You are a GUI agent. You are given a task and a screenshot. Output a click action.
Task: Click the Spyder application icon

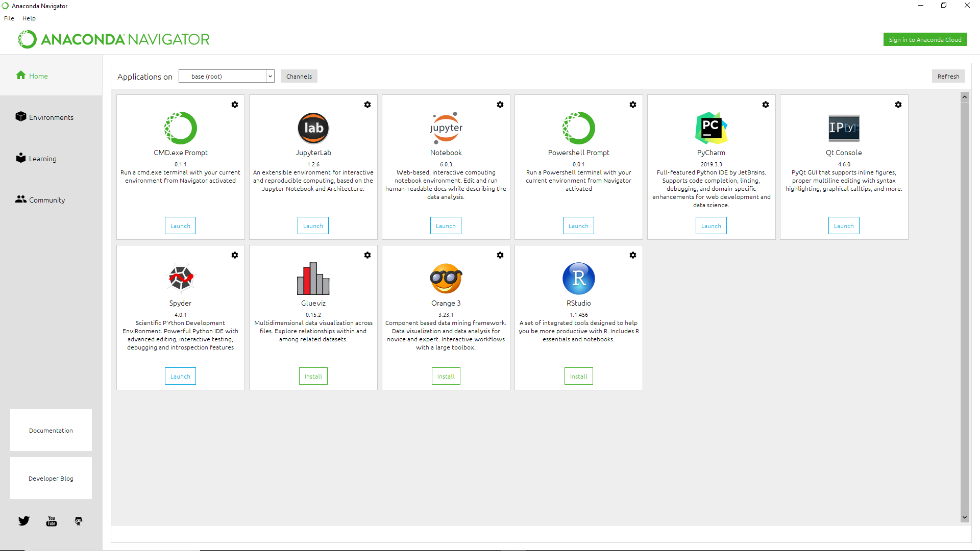(180, 278)
